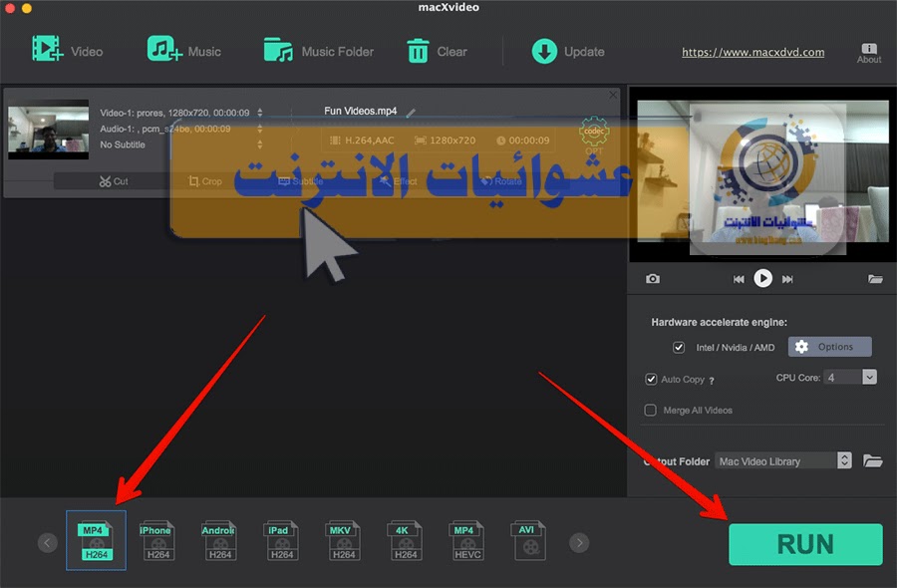The image size is (897, 588).
Task: Open the Audio-1 track selector arrows
Action: [260, 129]
